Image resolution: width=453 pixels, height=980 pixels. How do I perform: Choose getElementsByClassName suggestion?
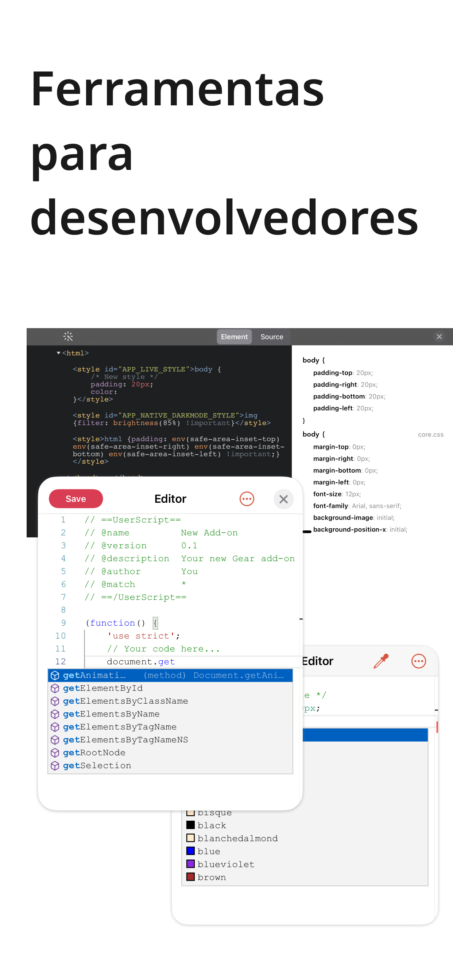(170, 701)
